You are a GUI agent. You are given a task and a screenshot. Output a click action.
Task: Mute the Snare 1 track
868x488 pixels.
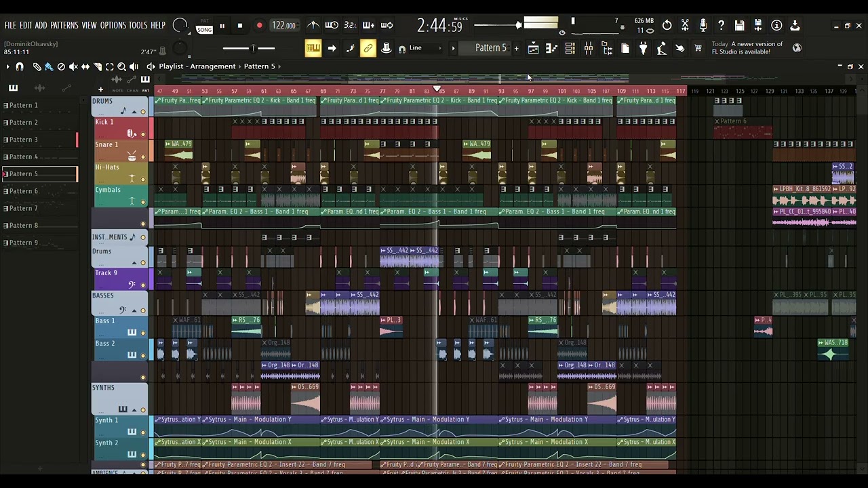(143, 157)
